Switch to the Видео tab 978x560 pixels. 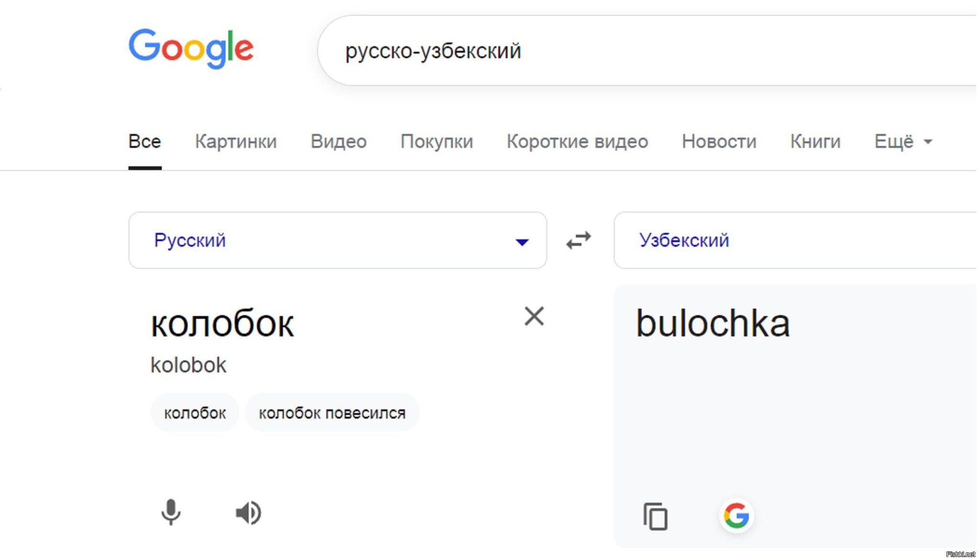tap(338, 141)
